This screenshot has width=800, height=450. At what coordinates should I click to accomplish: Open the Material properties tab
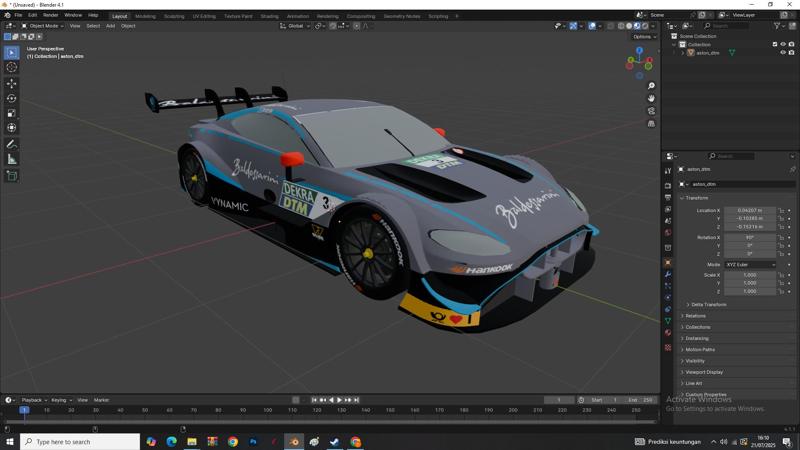[668, 333]
